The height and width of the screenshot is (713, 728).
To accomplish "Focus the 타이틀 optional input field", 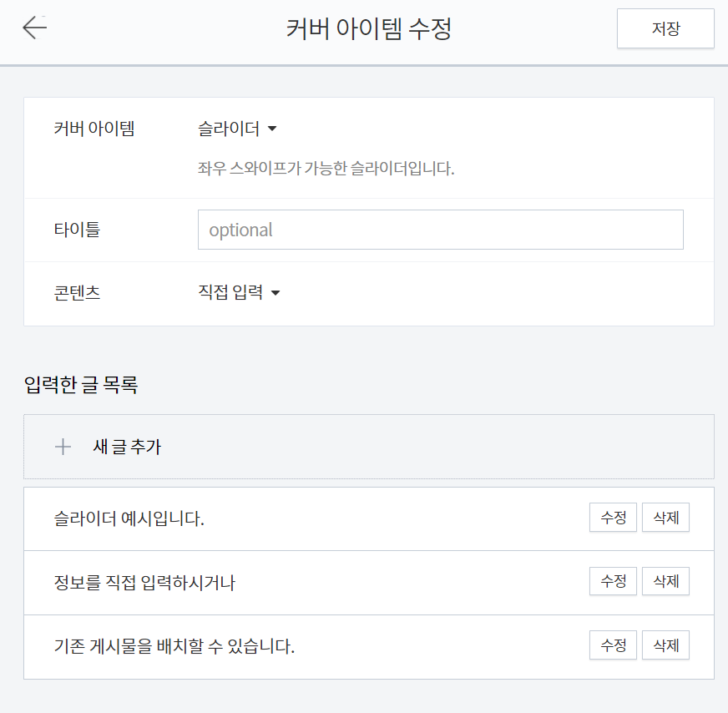I will (441, 230).
